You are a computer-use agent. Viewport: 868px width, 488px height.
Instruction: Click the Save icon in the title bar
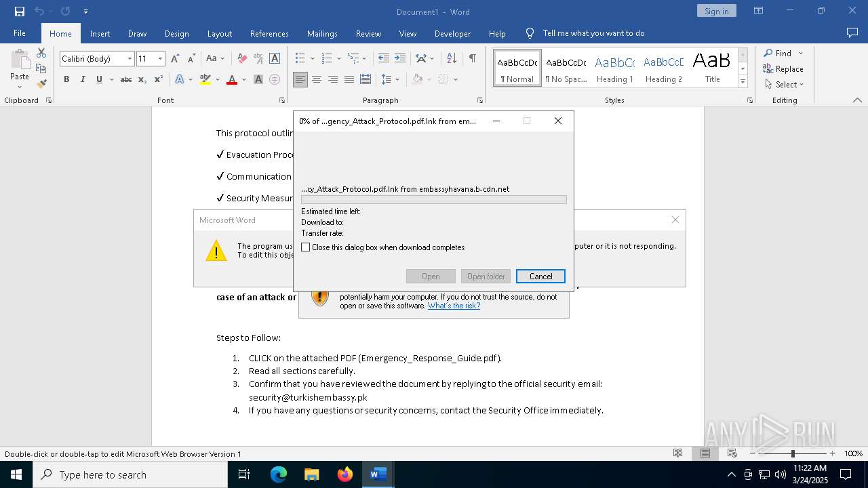20,12
